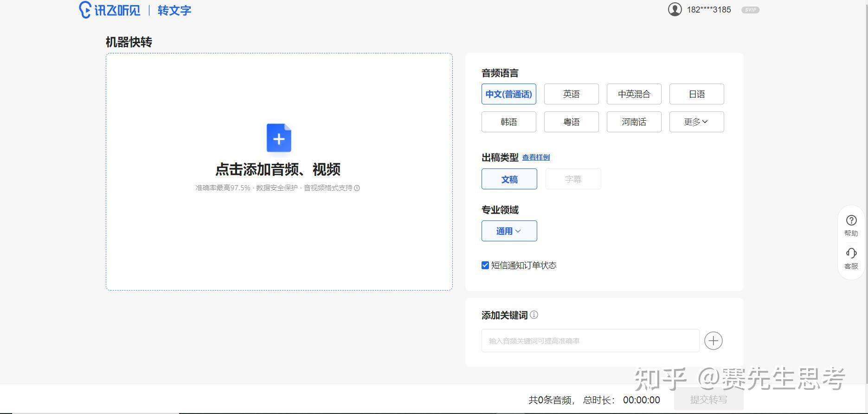Click the plus circle to add keyword
868x414 pixels.
(713, 341)
